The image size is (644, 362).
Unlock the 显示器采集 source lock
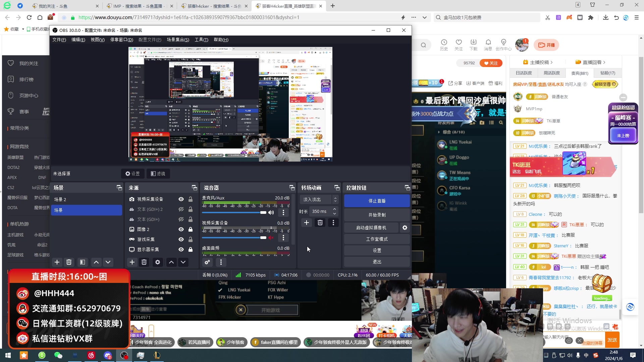(191, 249)
